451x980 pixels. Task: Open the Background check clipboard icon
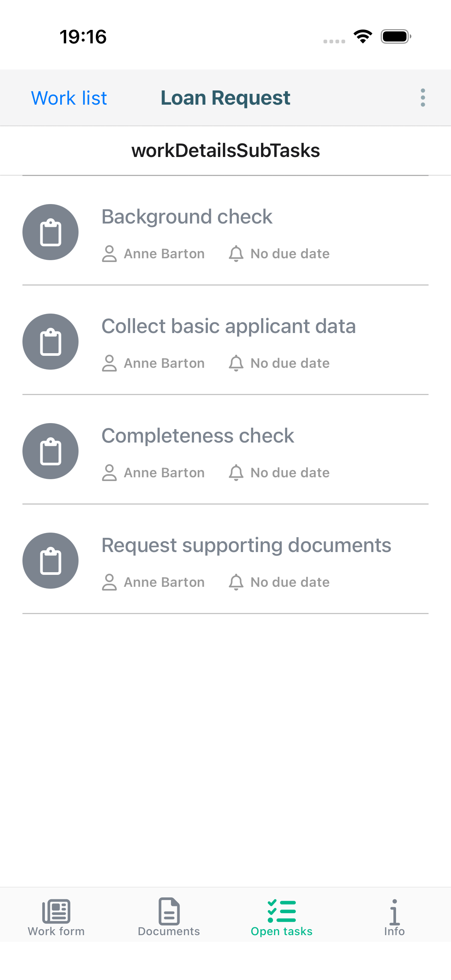(50, 232)
